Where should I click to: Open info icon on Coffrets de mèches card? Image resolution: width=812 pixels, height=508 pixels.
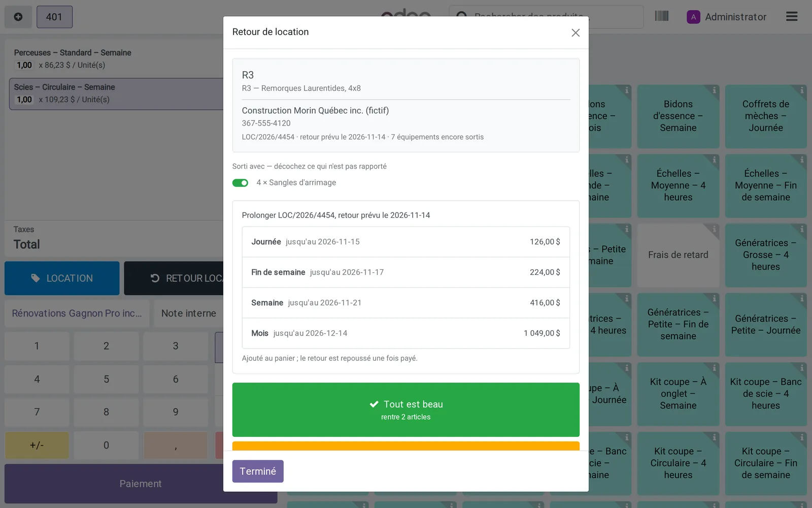[802, 90]
